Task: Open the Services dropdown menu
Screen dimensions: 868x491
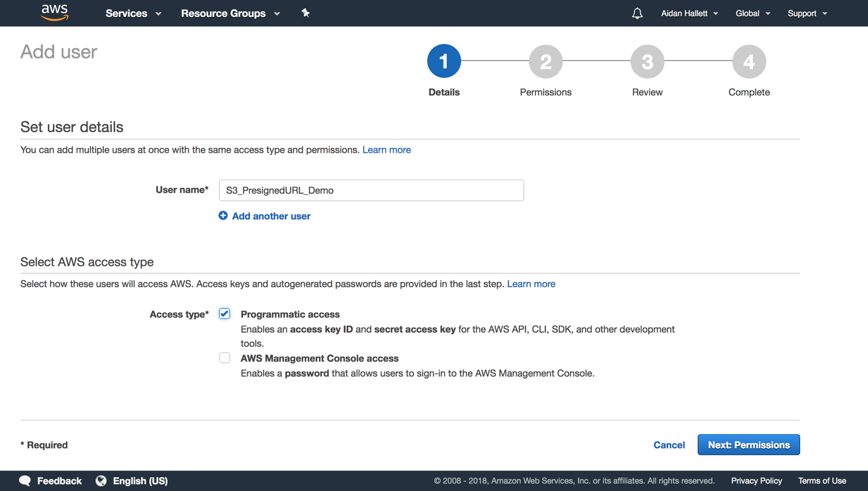Action: (133, 13)
